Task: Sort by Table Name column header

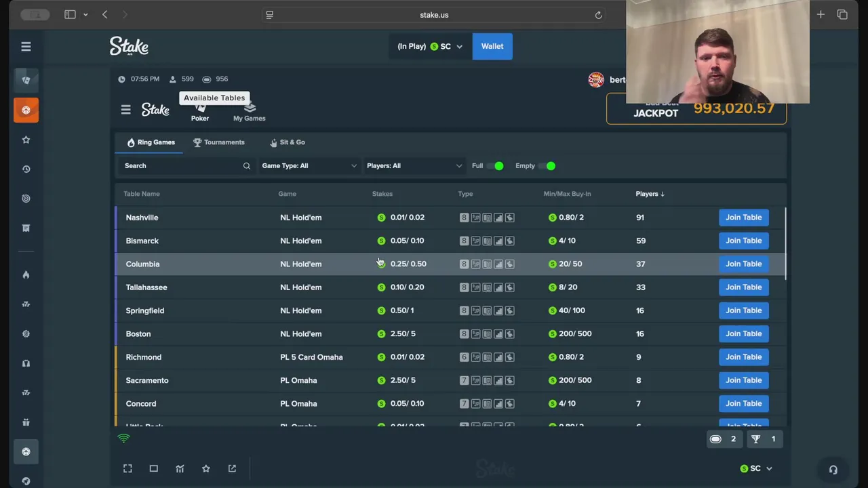Action: click(x=142, y=194)
